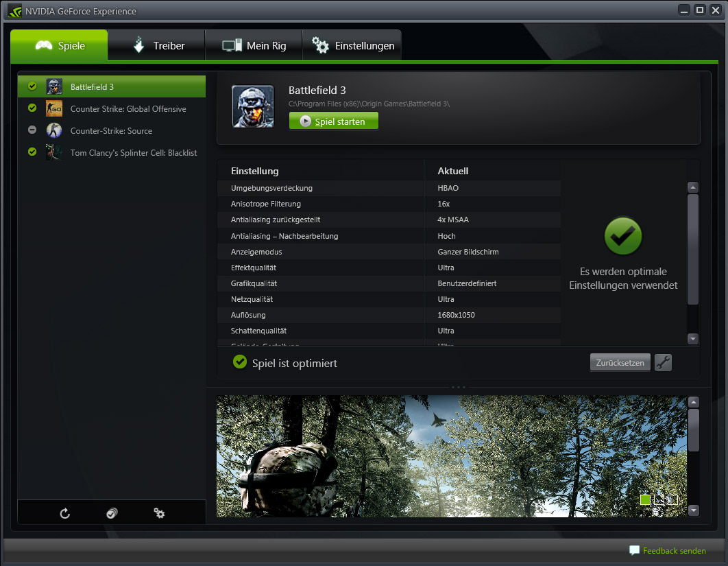Image resolution: width=728 pixels, height=566 pixels.
Task: Click the feedback speech bubble icon
Action: point(634,551)
